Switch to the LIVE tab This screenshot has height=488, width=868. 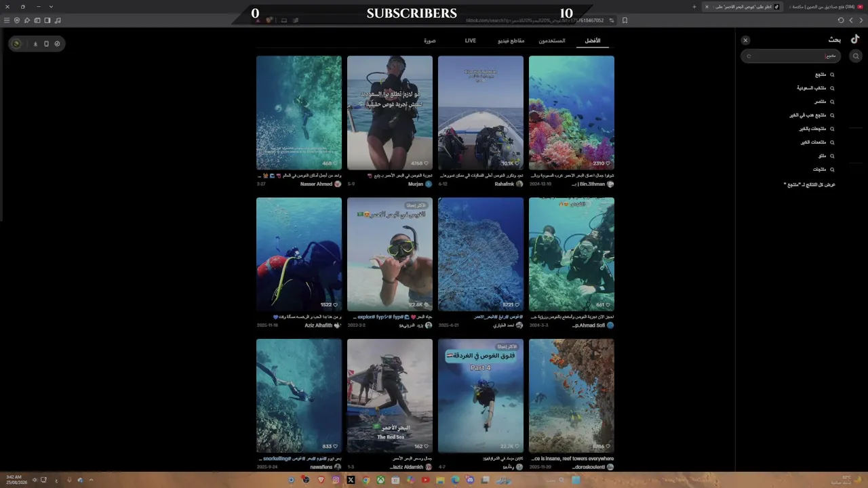(x=471, y=41)
